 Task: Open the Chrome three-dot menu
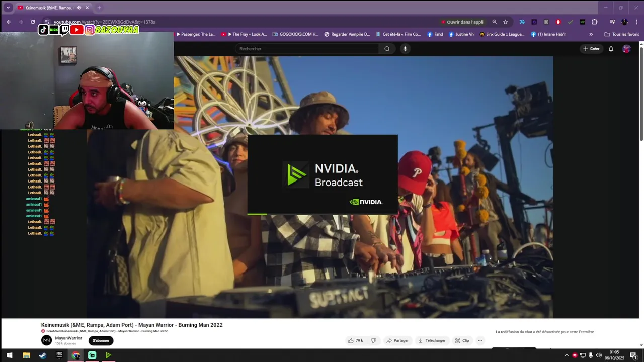pyautogui.click(x=636, y=22)
